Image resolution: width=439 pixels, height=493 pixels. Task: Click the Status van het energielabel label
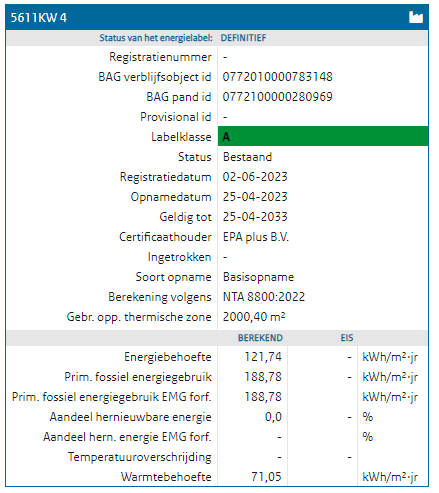[156, 38]
